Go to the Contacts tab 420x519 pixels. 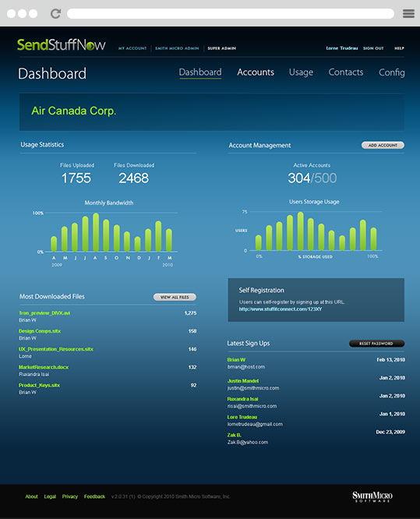pyautogui.click(x=346, y=72)
